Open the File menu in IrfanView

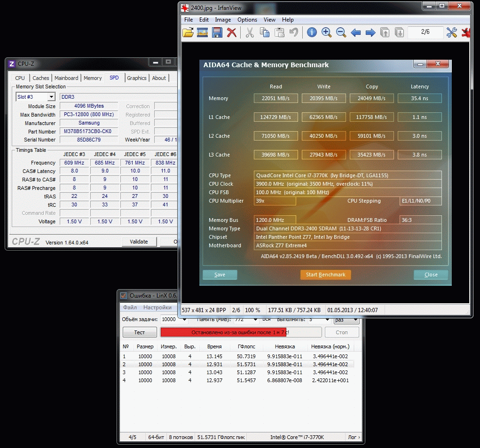tap(189, 20)
